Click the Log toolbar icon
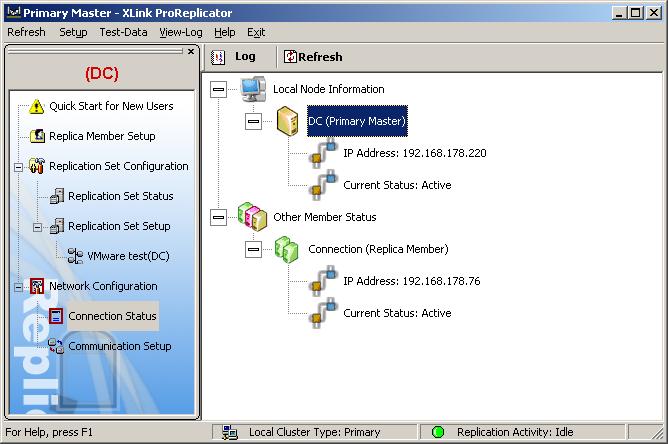The height and width of the screenshot is (444, 668). (218, 57)
